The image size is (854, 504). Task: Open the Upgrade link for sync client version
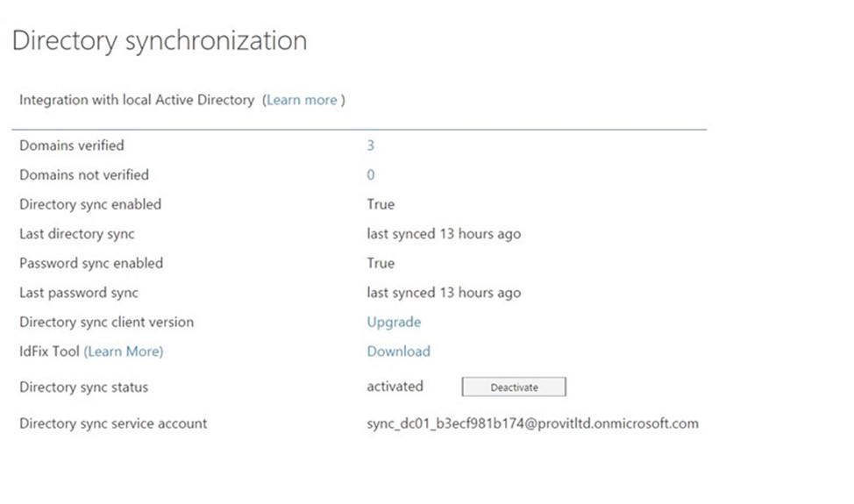pyautogui.click(x=394, y=323)
